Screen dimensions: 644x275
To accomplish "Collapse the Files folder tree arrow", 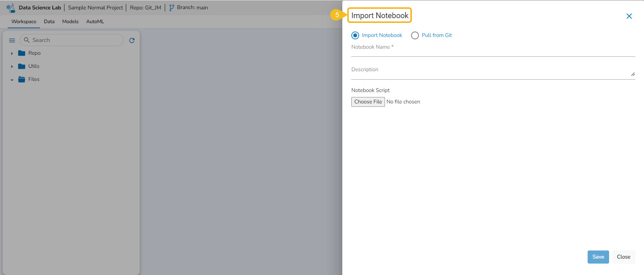I will click(12, 80).
